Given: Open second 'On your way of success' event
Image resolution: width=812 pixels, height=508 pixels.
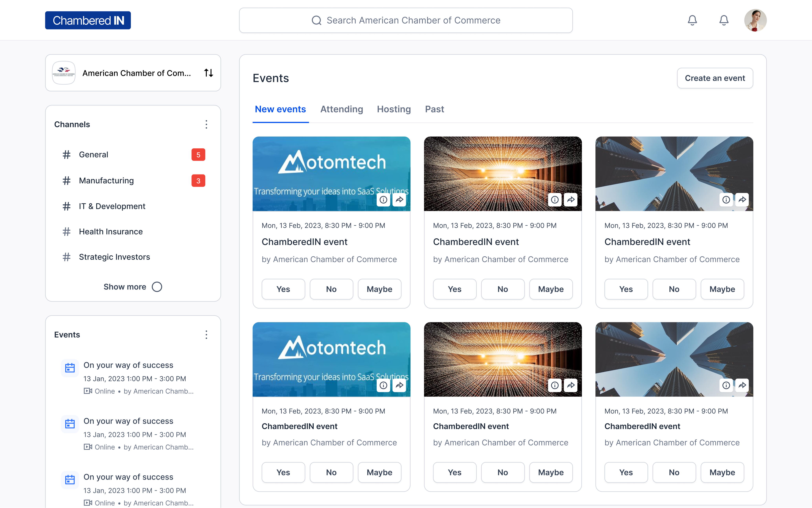Looking at the screenshot, I should [128, 421].
